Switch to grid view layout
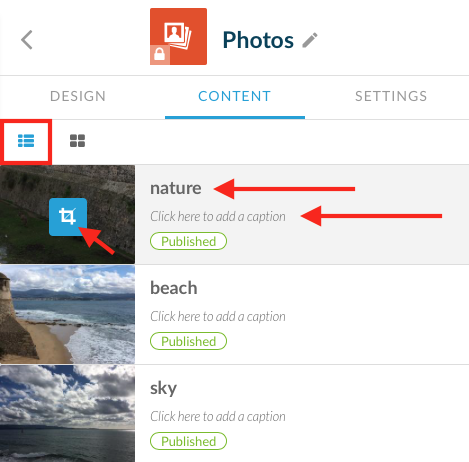 pyautogui.click(x=77, y=141)
